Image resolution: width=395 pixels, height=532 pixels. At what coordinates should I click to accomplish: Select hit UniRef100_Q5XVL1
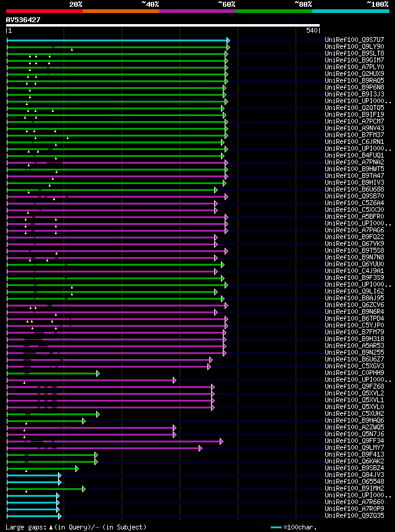point(355,400)
